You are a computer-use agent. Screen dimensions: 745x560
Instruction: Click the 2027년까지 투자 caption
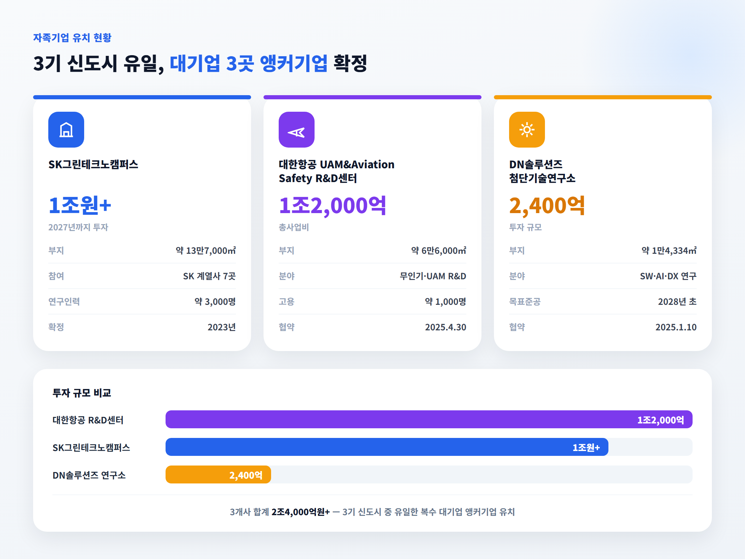pos(78,227)
